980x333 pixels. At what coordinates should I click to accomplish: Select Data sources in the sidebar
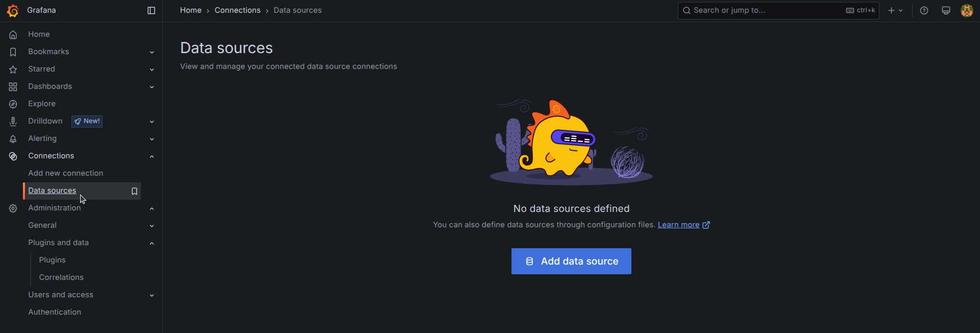click(x=52, y=191)
